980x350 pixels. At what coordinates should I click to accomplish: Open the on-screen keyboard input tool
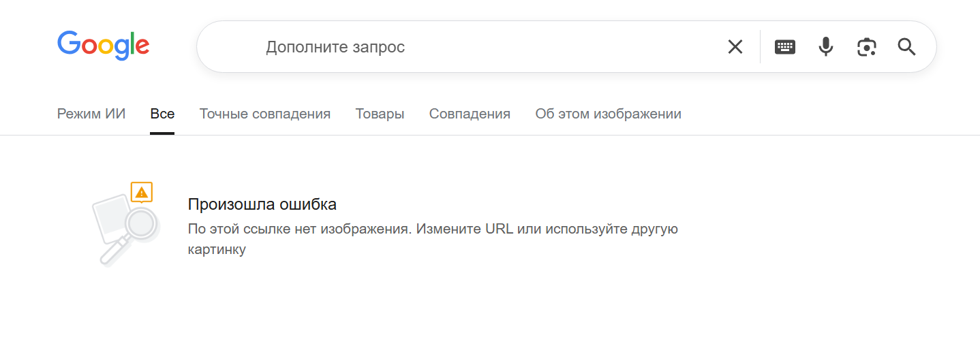tap(785, 47)
